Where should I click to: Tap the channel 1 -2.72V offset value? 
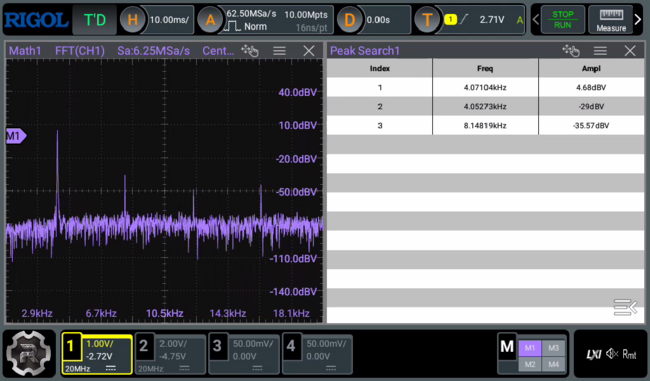[x=99, y=356]
